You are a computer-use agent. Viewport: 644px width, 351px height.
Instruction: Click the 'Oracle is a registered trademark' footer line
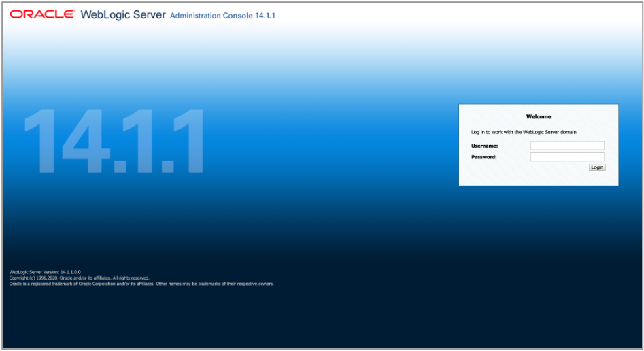(141, 284)
